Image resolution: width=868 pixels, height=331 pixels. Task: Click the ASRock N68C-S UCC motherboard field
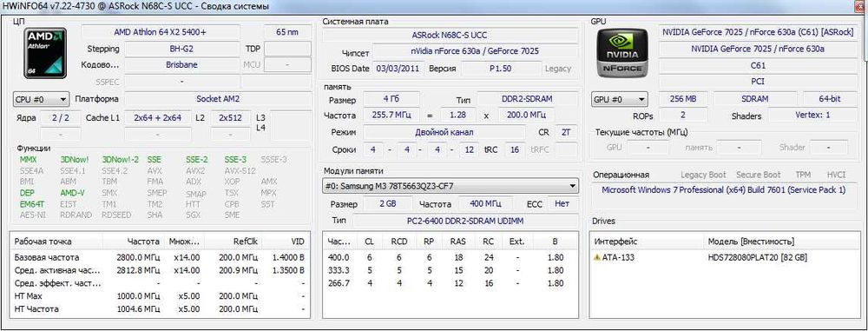pos(450,35)
